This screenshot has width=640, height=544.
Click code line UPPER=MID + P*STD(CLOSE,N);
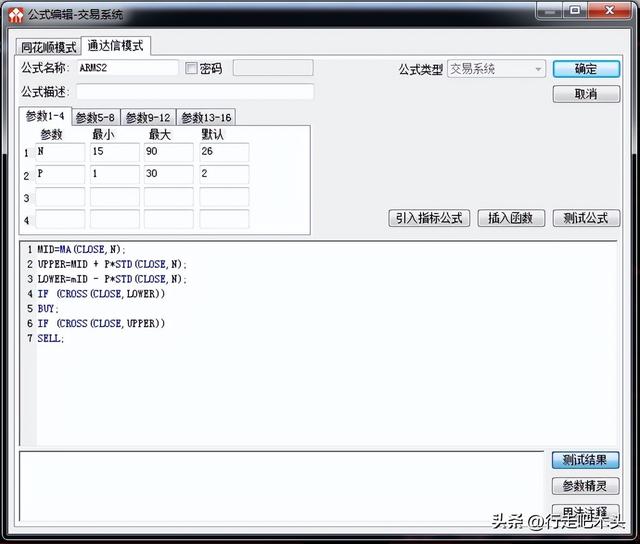coord(112,264)
